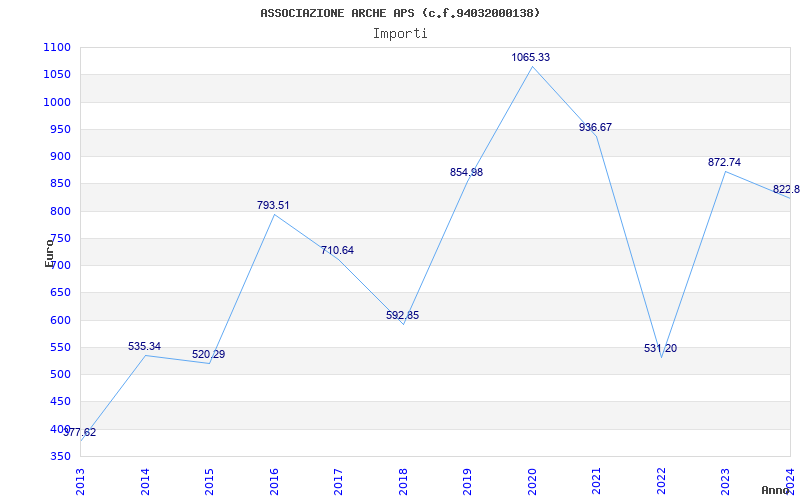This screenshot has height=500, width=800.
Task: Click the 710.64 data label
Action: click(x=337, y=251)
